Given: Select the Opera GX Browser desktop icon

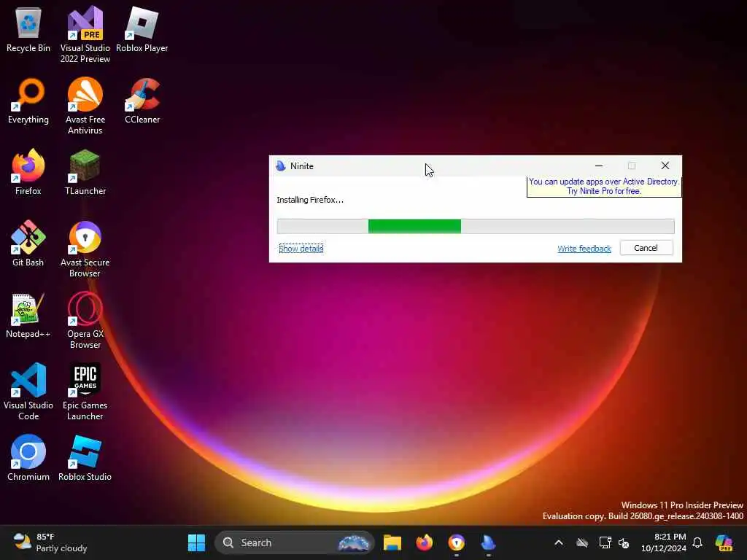Looking at the screenshot, I should (x=85, y=320).
